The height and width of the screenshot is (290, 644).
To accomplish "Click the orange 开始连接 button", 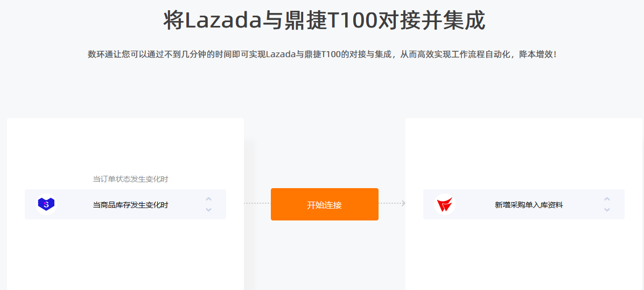I will coord(325,204).
